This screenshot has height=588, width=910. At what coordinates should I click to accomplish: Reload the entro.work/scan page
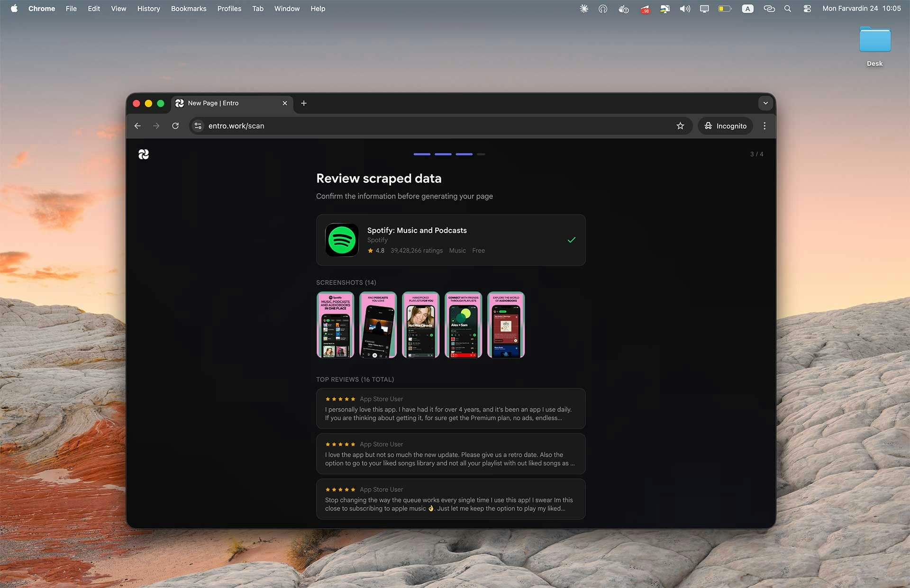click(x=175, y=126)
